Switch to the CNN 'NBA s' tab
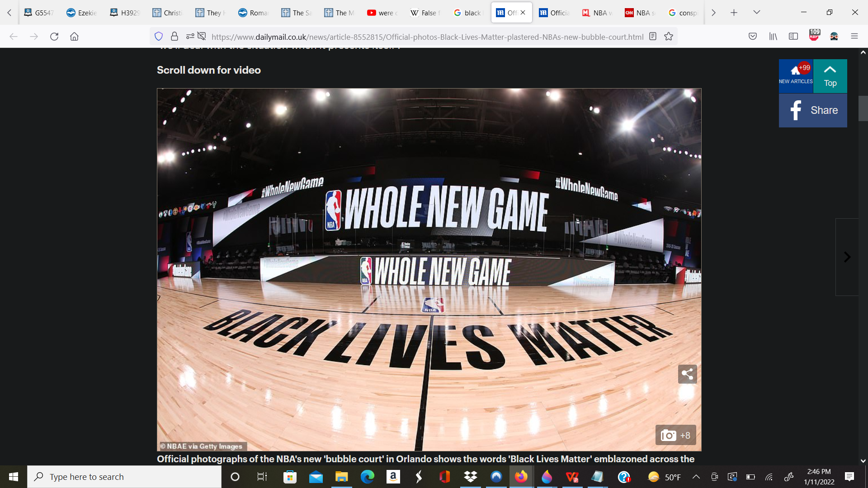The image size is (868, 488). coord(639,13)
